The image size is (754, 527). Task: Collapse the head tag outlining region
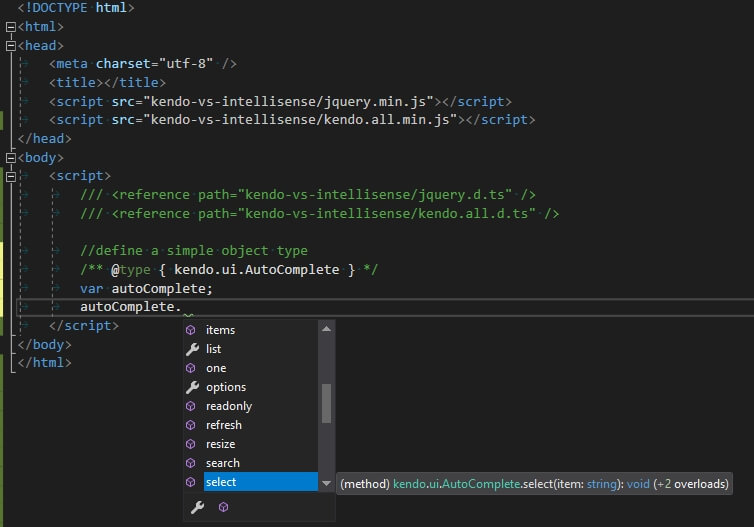11,46
